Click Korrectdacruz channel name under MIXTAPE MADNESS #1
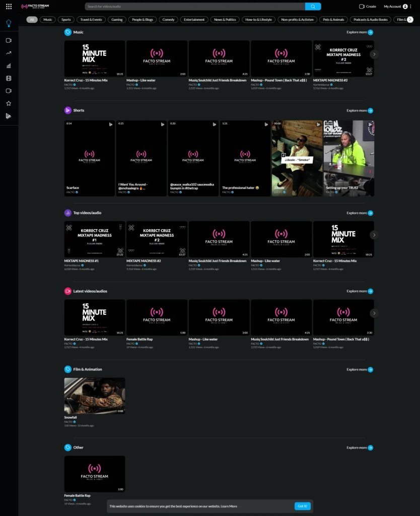420x516 pixels. tap(72, 265)
